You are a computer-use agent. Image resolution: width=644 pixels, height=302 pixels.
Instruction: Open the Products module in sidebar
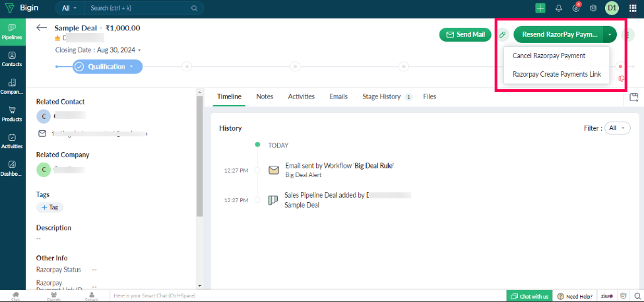click(x=13, y=114)
